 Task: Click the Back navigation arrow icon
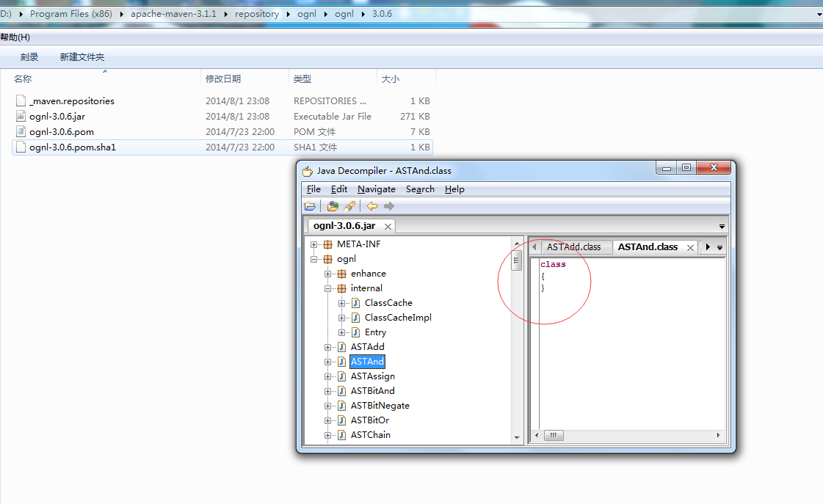click(x=374, y=206)
